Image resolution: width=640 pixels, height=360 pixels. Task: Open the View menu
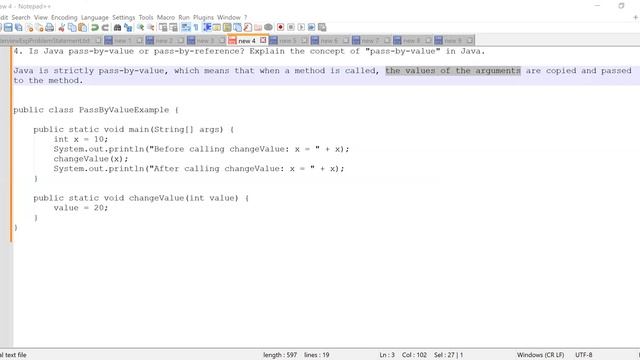pos(41,18)
